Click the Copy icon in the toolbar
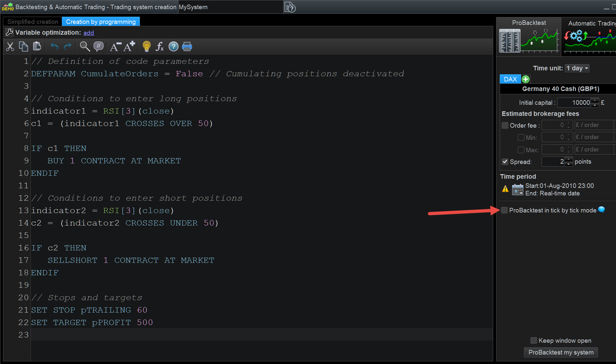The height and width of the screenshot is (364, 616). click(x=24, y=47)
